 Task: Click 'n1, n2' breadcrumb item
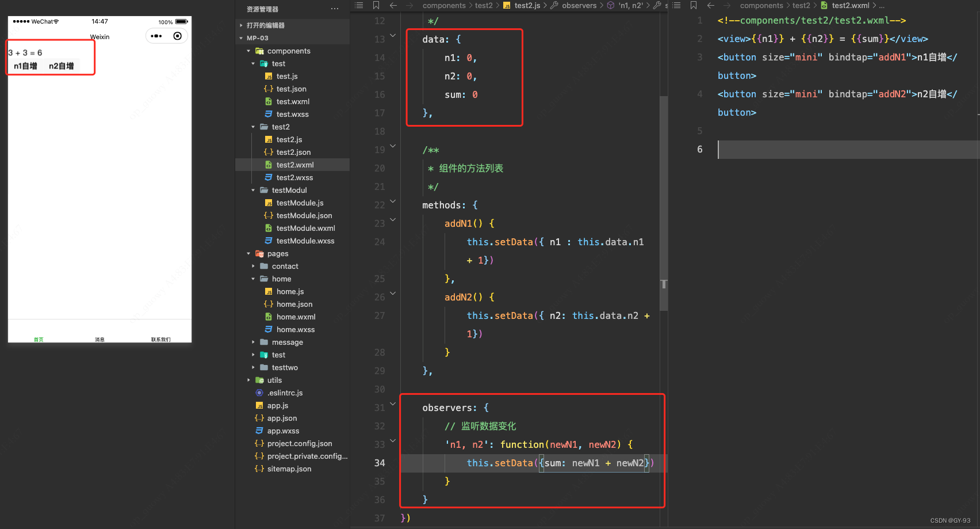click(626, 5)
